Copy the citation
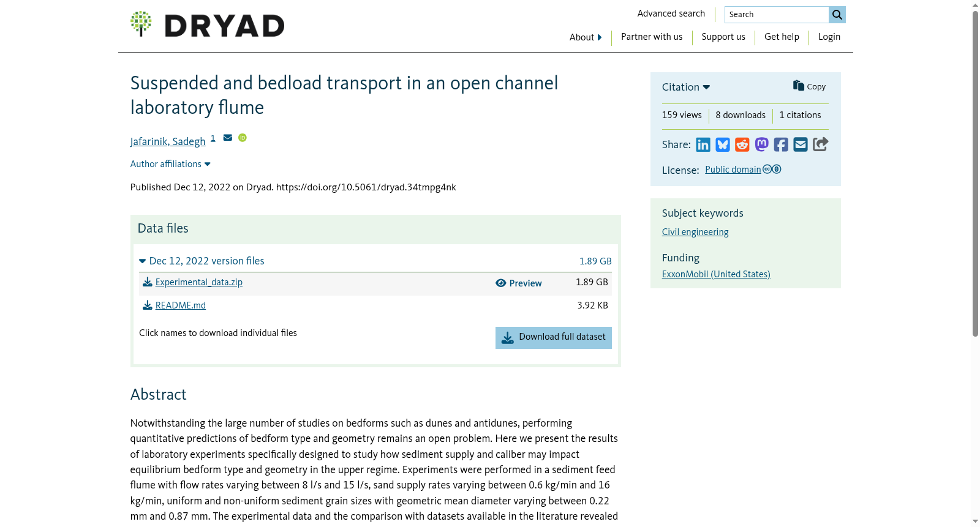This screenshot has width=980, height=527. pos(809,86)
